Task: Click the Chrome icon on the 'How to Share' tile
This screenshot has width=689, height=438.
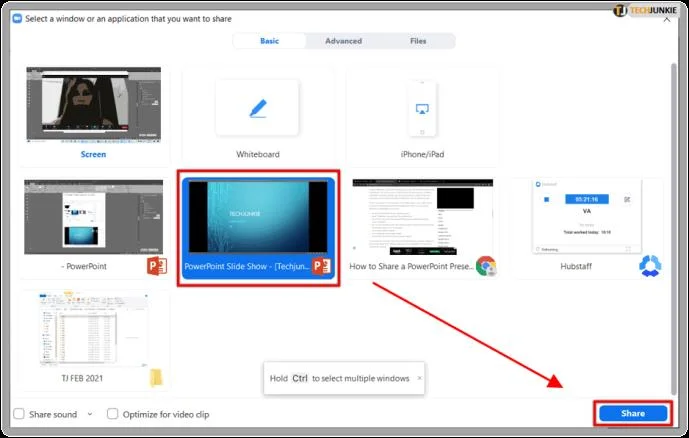Action: click(486, 266)
